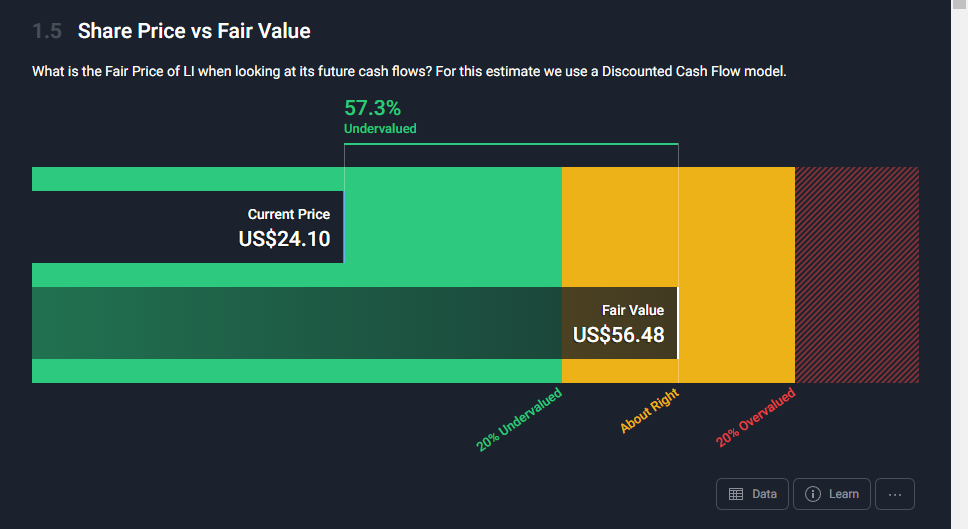
Task: Open the three-dots more options menu
Action: pyautogui.click(x=894, y=494)
